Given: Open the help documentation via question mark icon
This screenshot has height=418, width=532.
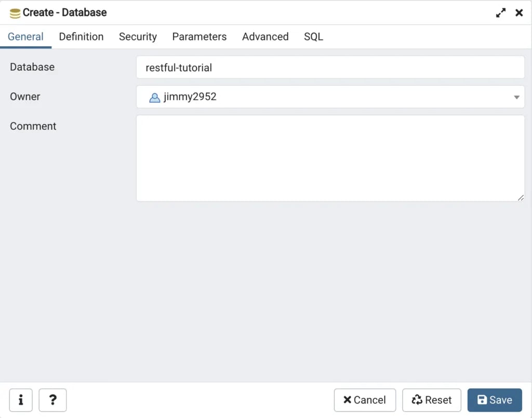Looking at the screenshot, I should pos(52,400).
